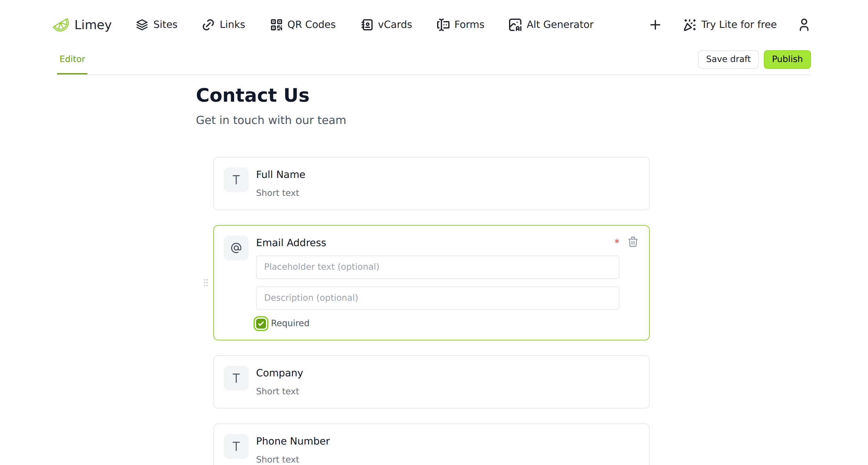This screenshot has height=465, width=868.
Task: Expand the Company field card
Action: pos(431,382)
